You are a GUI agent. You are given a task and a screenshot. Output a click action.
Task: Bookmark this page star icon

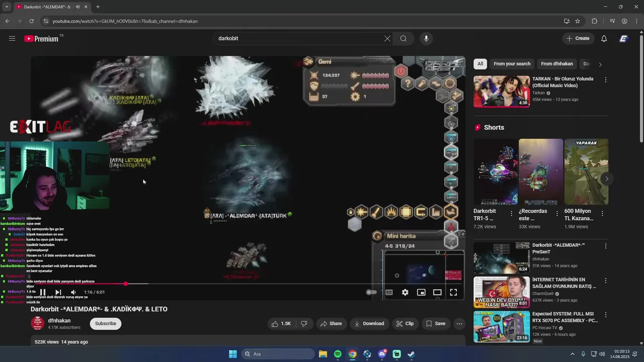point(578,21)
